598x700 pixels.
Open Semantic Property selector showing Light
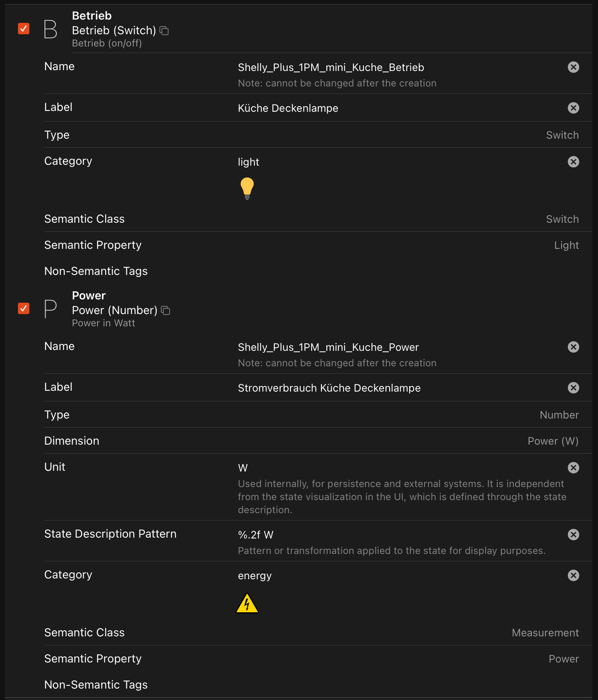pyautogui.click(x=566, y=245)
